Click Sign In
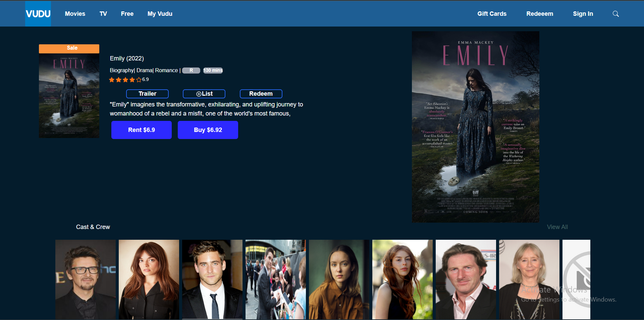The height and width of the screenshot is (320, 644). [583, 14]
